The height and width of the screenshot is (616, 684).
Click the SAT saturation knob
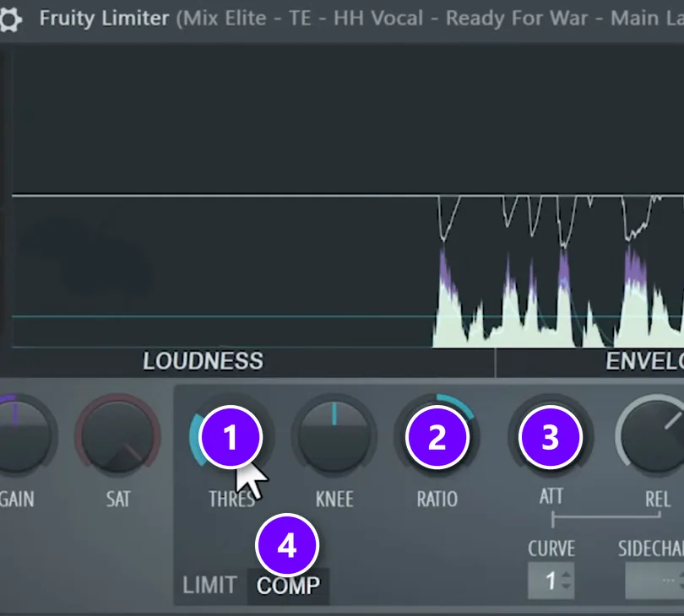117,437
